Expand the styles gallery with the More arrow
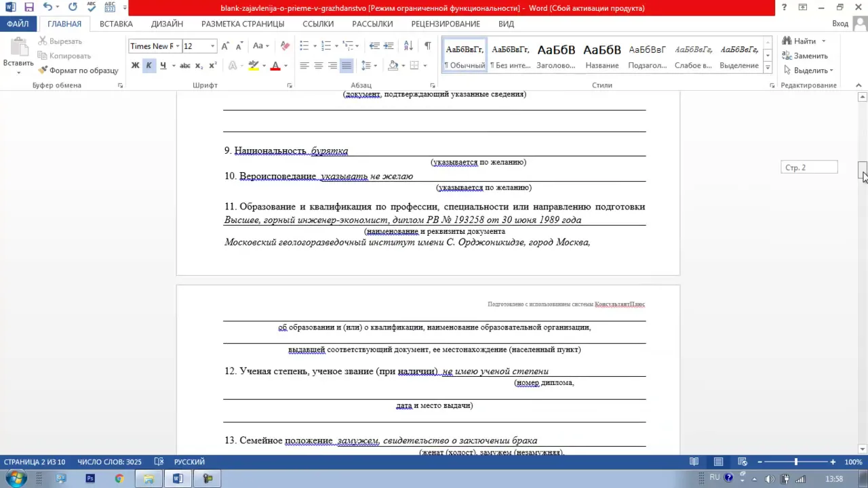Viewport: 868px width, 488px height. (x=768, y=67)
